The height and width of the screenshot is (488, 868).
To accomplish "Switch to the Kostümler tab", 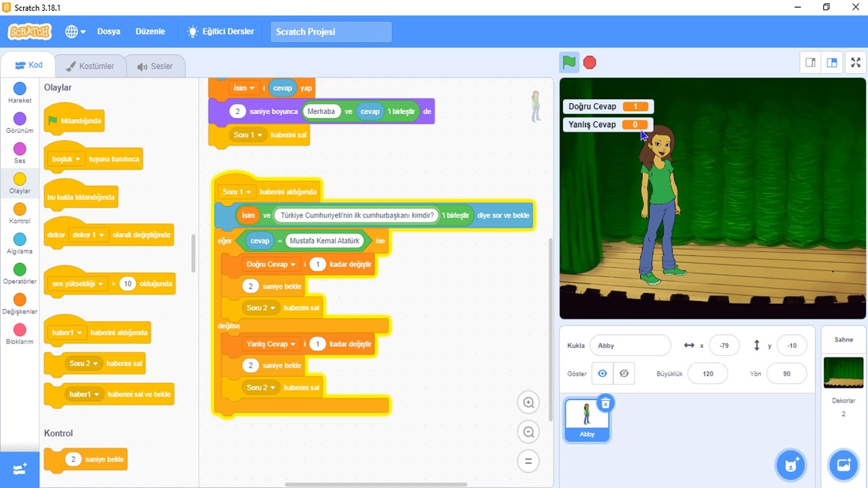I will click(90, 66).
